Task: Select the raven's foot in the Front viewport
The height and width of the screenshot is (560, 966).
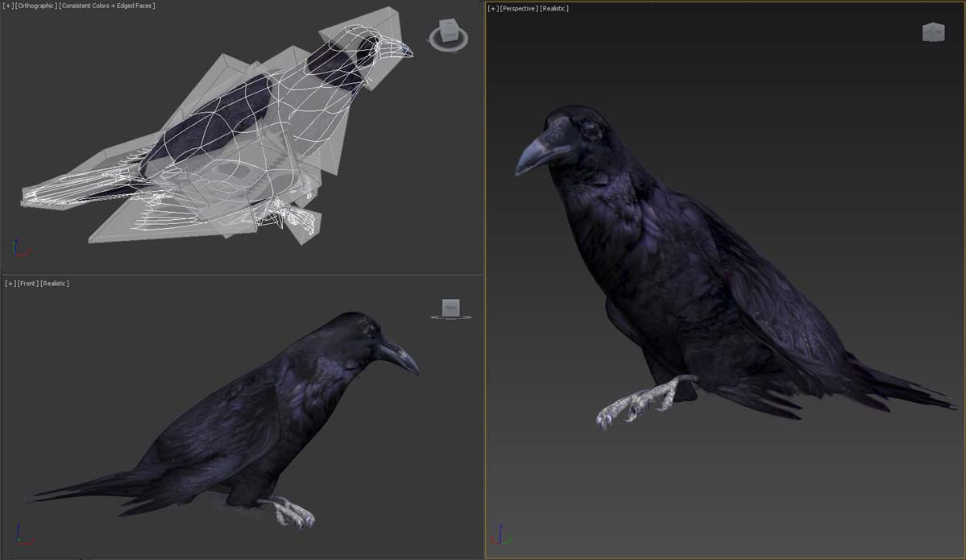Action: 292,512
